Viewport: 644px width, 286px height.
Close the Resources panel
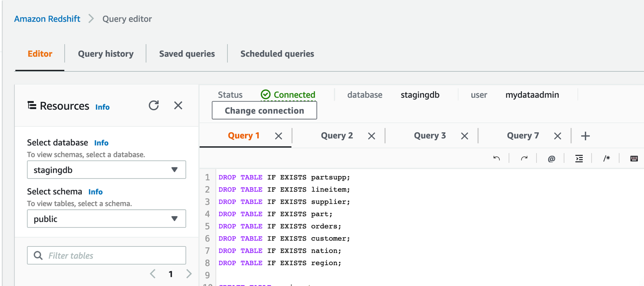pyautogui.click(x=178, y=106)
